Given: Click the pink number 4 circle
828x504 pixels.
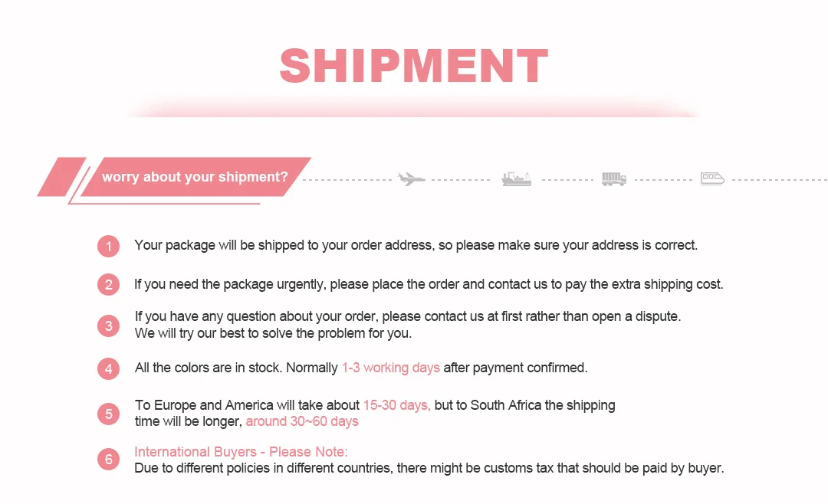Looking at the screenshot, I should [108, 368].
